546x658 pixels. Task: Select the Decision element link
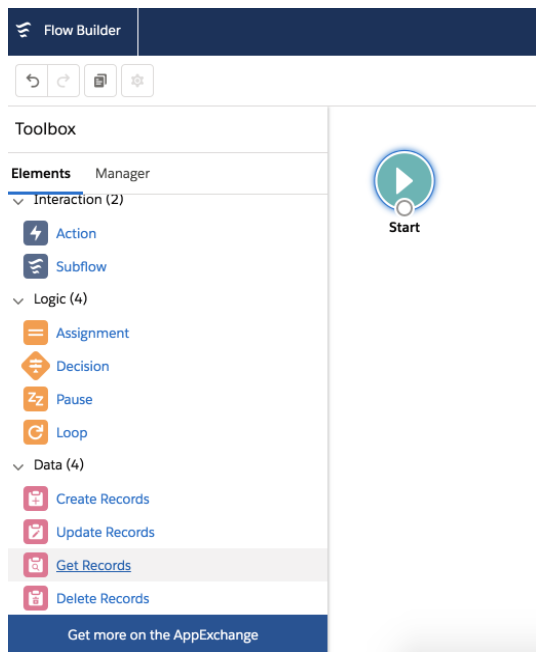click(83, 366)
